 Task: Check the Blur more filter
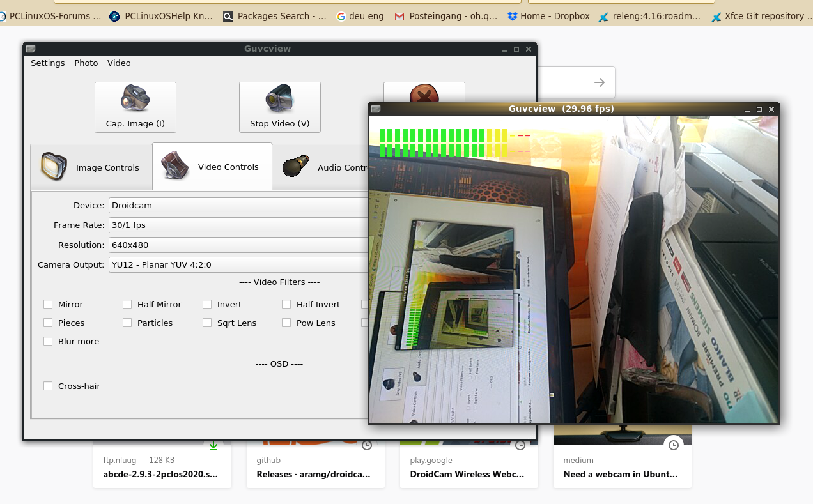48,341
